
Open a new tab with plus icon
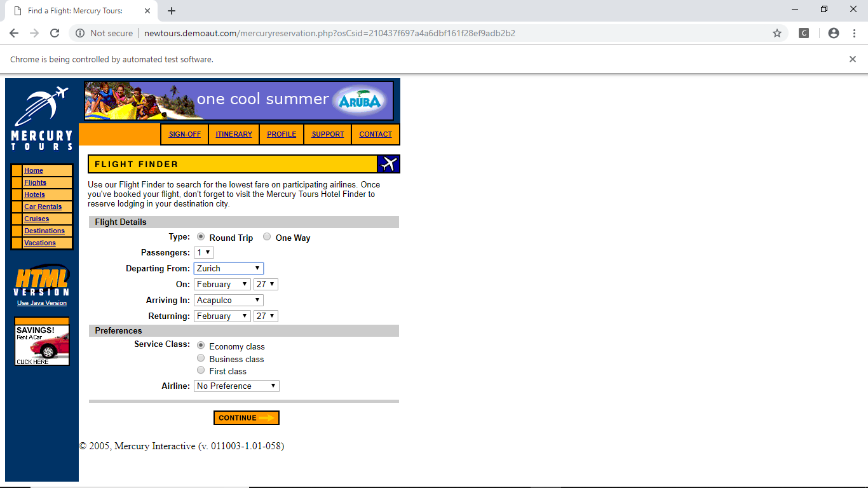(172, 11)
